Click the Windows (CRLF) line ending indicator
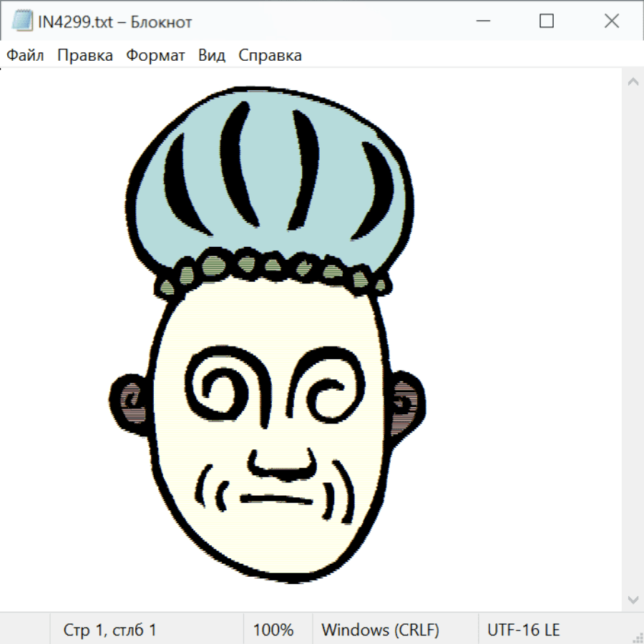Image resolution: width=644 pixels, height=644 pixels. tap(380, 630)
